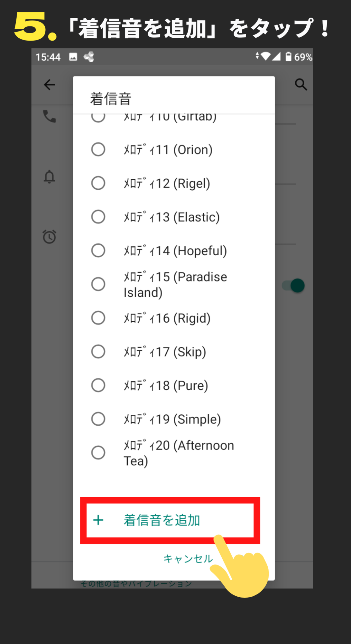Tap the battery icon in status bar
The height and width of the screenshot is (644, 351).
click(x=288, y=57)
